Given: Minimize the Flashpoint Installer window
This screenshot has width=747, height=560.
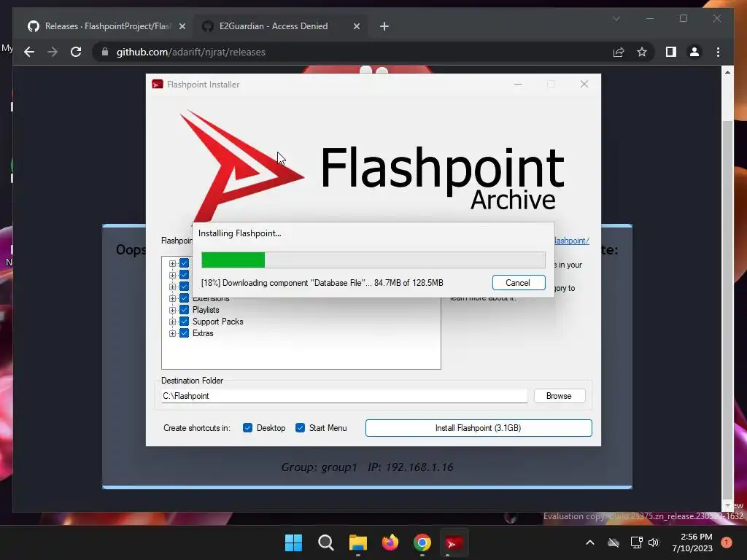Looking at the screenshot, I should (518, 85).
